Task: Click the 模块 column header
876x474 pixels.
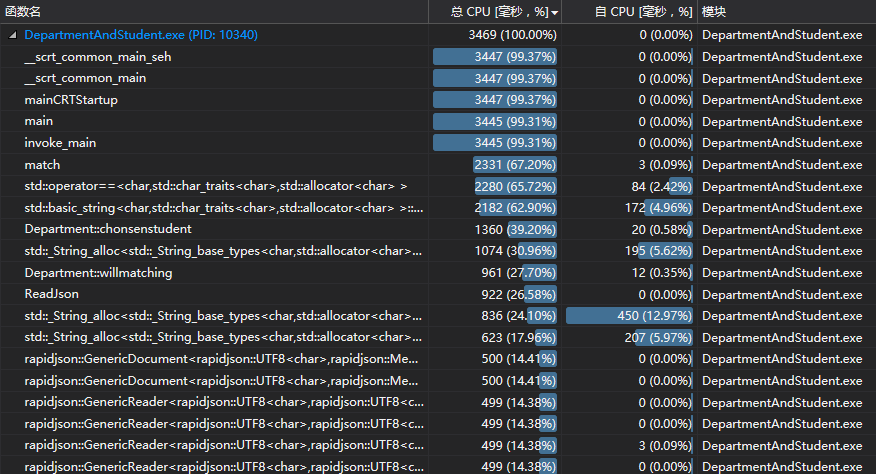Action: pyautogui.click(x=787, y=12)
